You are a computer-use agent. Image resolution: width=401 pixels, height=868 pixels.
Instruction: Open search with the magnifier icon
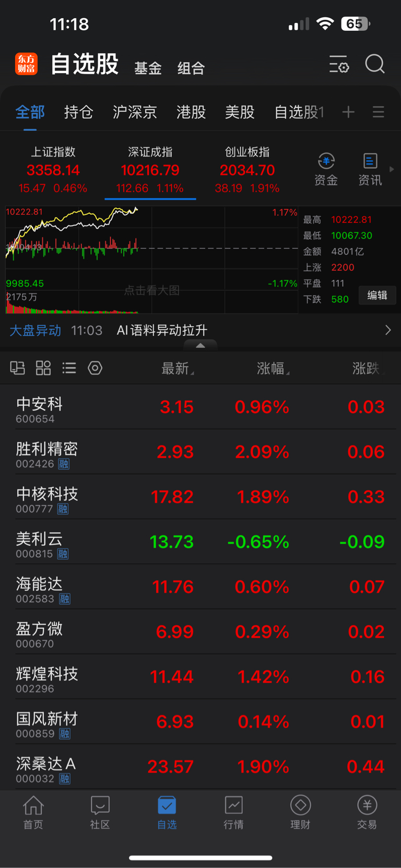(x=375, y=64)
